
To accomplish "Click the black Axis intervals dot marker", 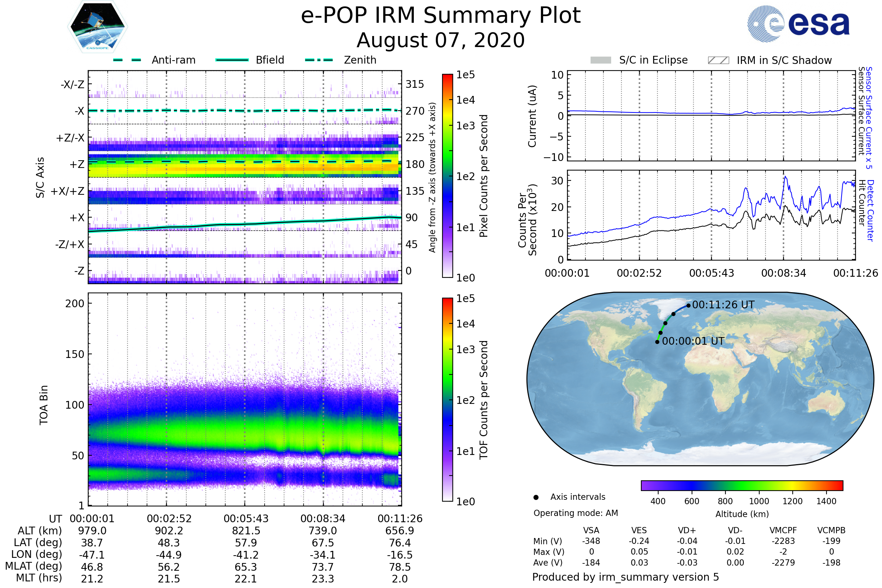I will 536,498.
